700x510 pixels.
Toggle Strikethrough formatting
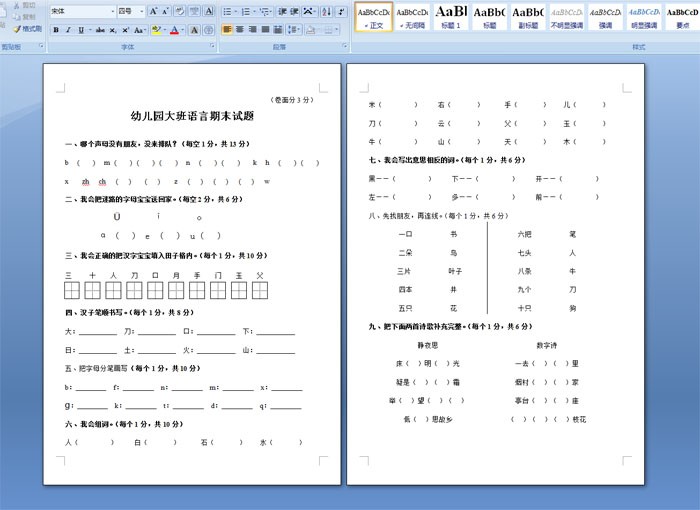(100, 30)
